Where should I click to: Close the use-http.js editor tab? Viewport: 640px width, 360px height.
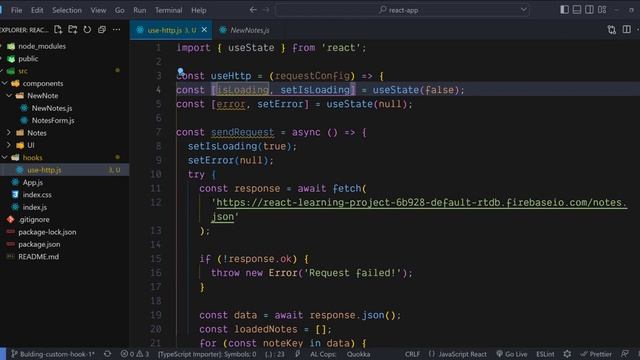204,30
